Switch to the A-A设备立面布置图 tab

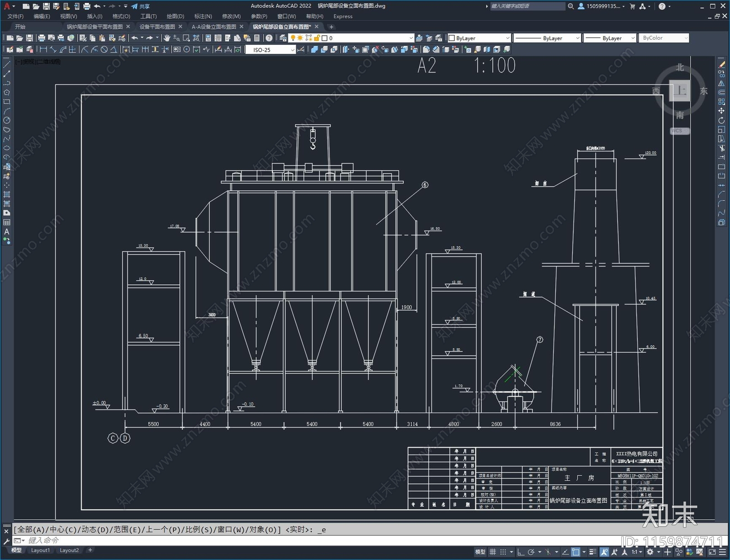pos(214,27)
